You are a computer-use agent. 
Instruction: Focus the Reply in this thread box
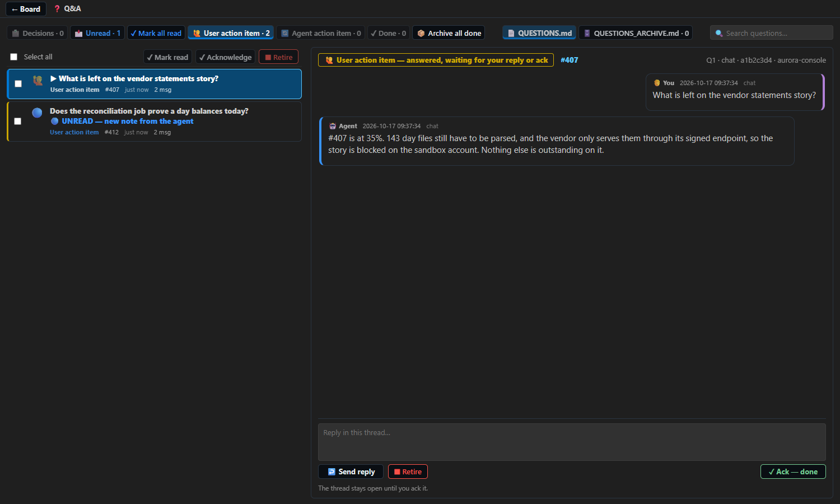tap(572, 442)
